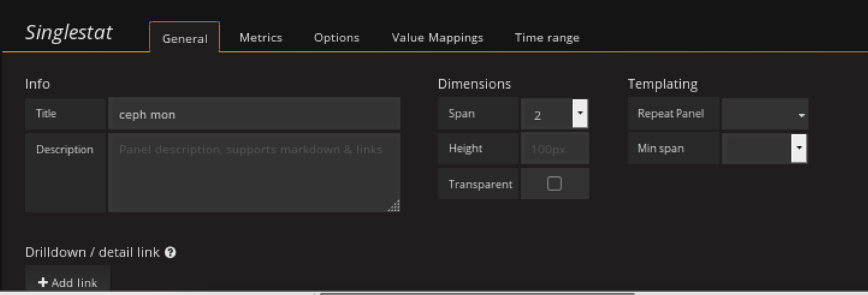The height and width of the screenshot is (295, 868).
Task: Switch to the Time range tab
Action: [547, 38]
